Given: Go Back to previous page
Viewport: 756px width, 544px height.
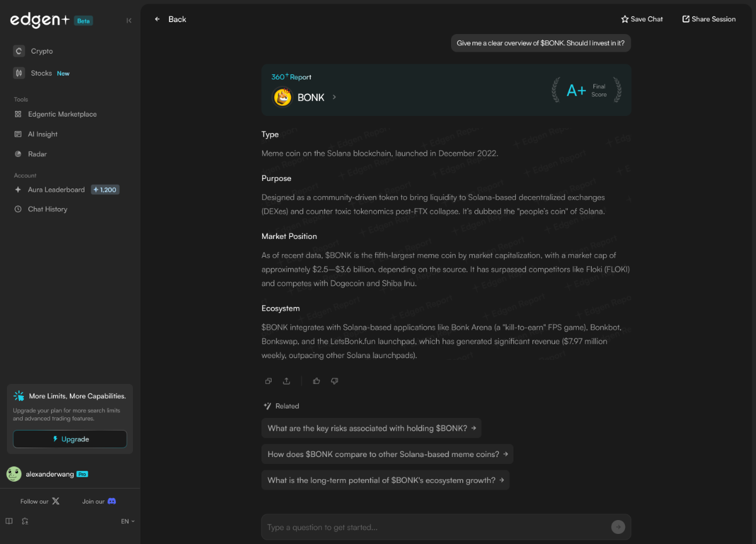Looking at the screenshot, I should 170,20.
